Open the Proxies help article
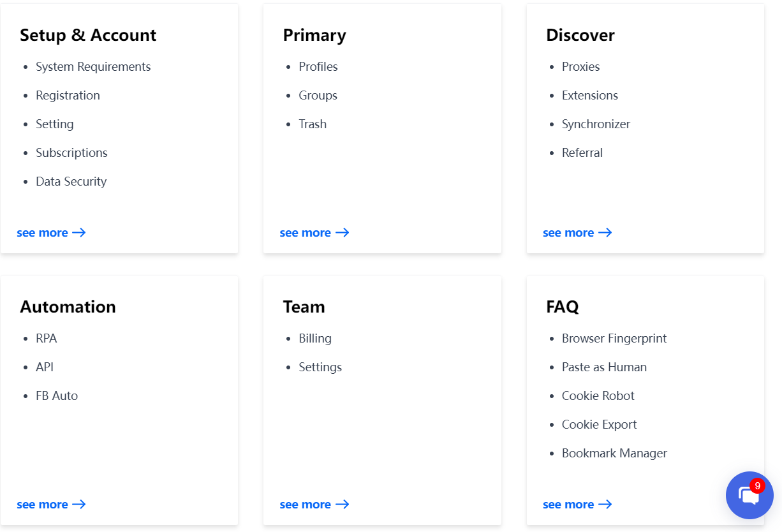782x532 pixels. pyautogui.click(x=580, y=66)
